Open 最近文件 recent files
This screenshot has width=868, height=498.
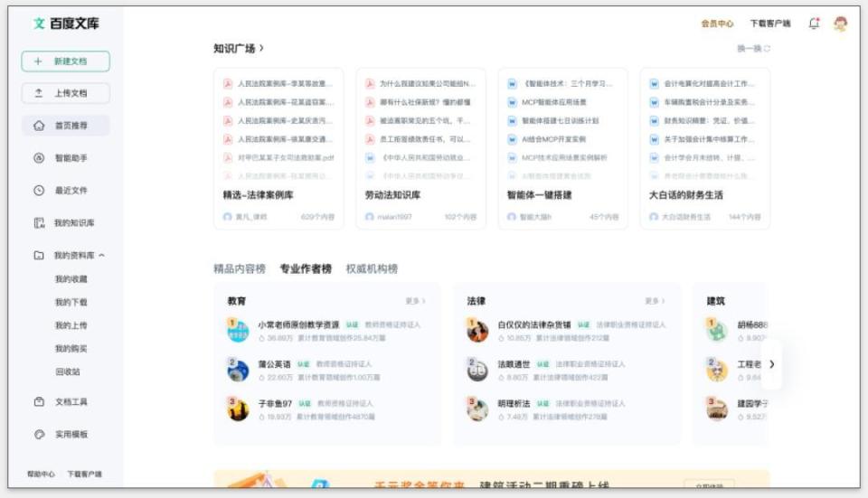[65, 191]
